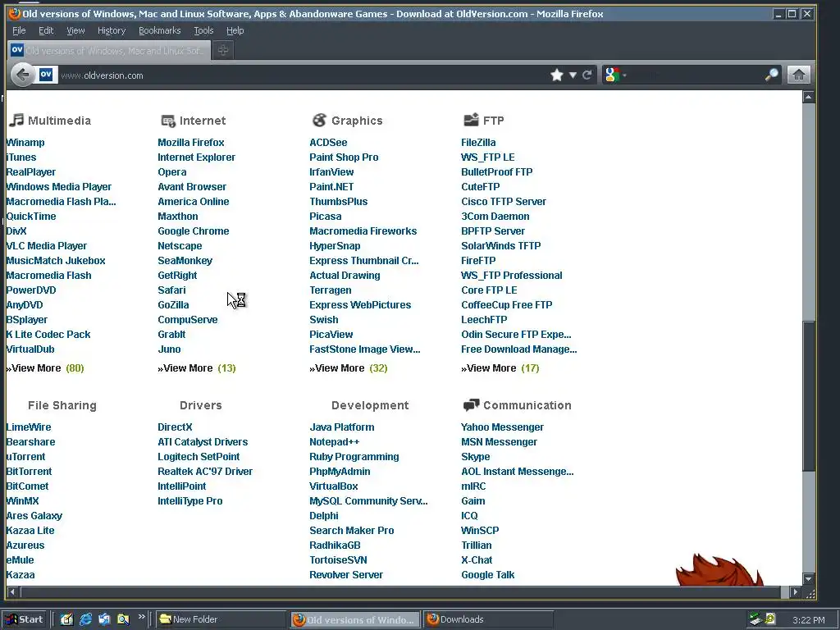Image resolution: width=840 pixels, height=630 pixels.
Task: Click the Firefox logo in the title bar
Action: (x=15, y=13)
